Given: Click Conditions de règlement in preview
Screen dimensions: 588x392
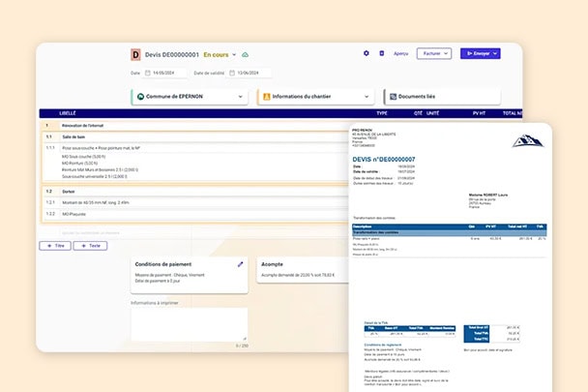Looking at the screenshot, I should pyautogui.click(x=383, y=345).
